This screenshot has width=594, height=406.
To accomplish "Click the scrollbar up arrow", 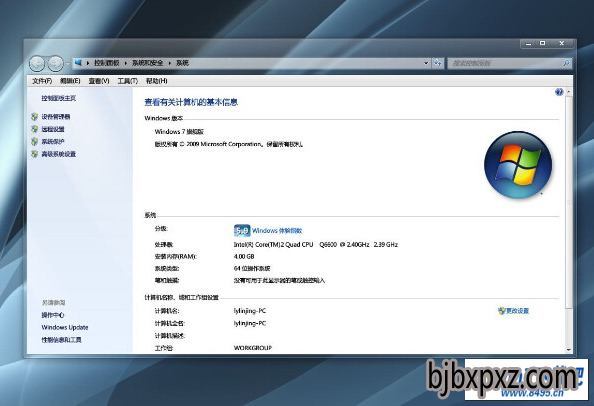I will 569,92.
